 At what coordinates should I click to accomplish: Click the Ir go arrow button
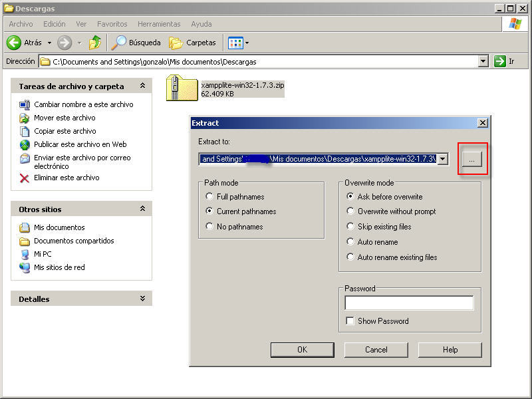click(500, 61)
